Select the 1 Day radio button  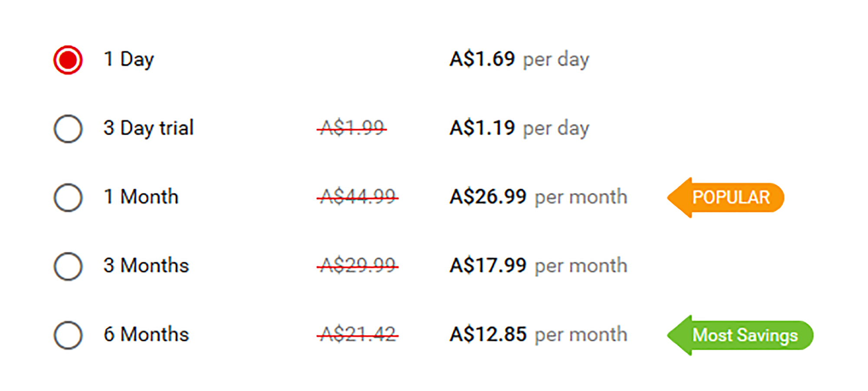tap(68, 60)
